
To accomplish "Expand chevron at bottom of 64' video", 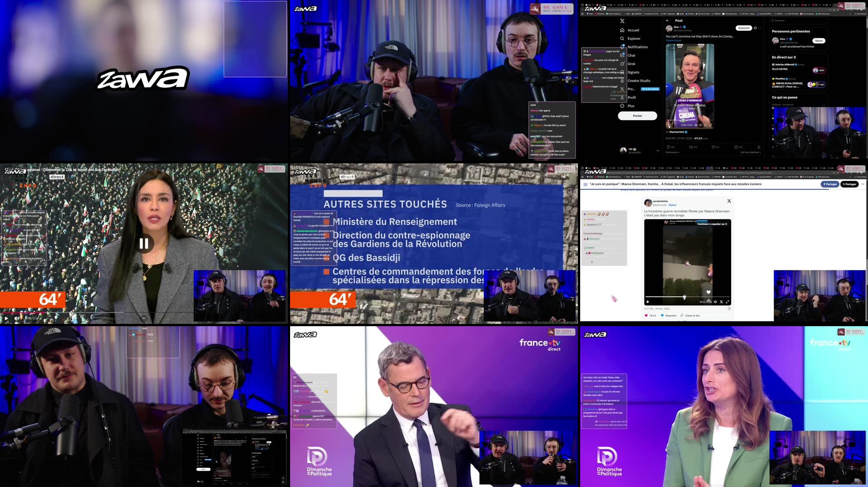I will point(144,318).
